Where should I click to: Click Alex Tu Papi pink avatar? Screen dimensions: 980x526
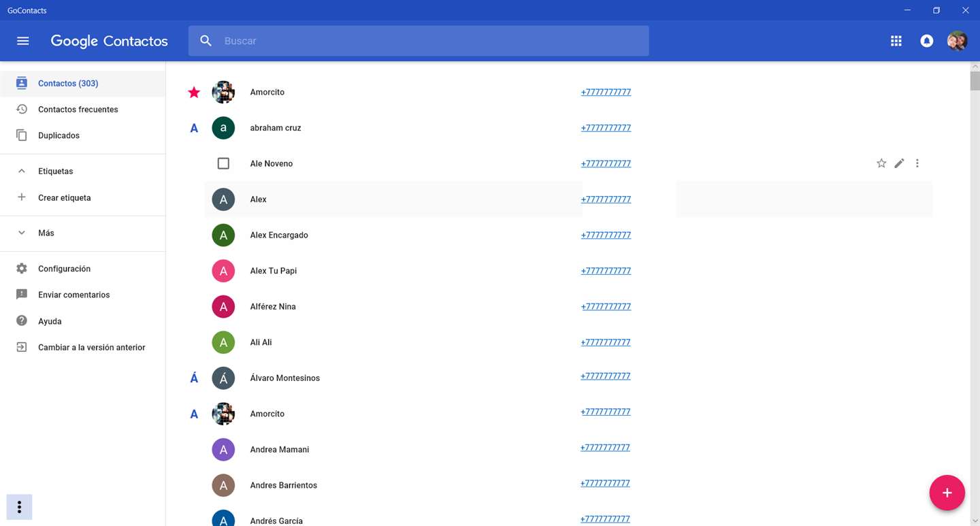(x=223, y=271)
